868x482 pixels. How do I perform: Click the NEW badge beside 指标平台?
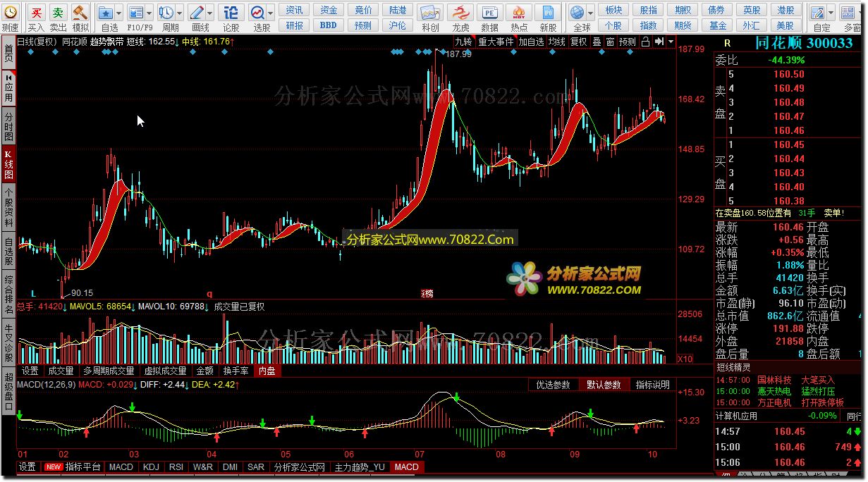(53, 466)
